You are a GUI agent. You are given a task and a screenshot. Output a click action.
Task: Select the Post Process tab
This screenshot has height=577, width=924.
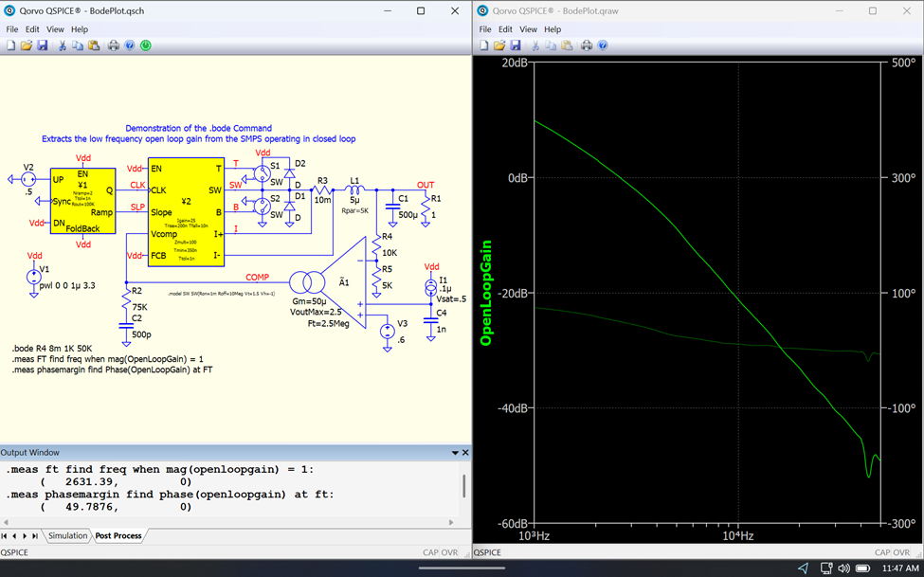point(118,536)
